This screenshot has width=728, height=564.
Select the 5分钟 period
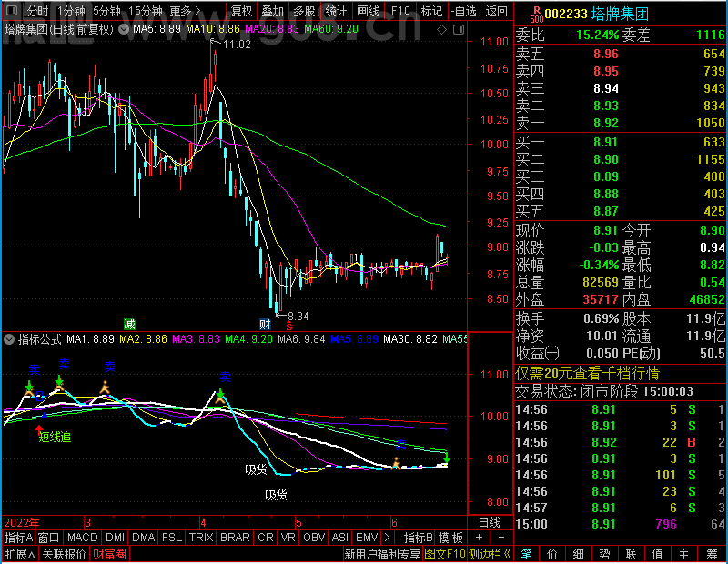(x=106, y=11)
